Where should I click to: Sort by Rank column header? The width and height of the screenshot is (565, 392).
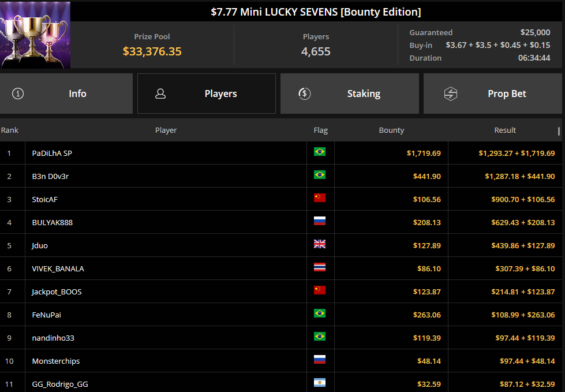[10, 130]
